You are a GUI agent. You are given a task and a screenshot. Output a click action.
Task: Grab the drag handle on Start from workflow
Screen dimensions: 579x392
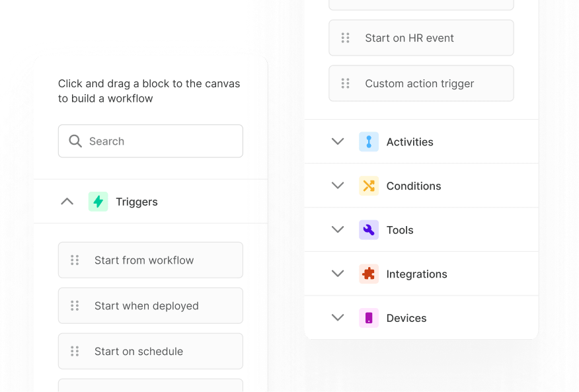pyautogui.click(x=75, y=260)
